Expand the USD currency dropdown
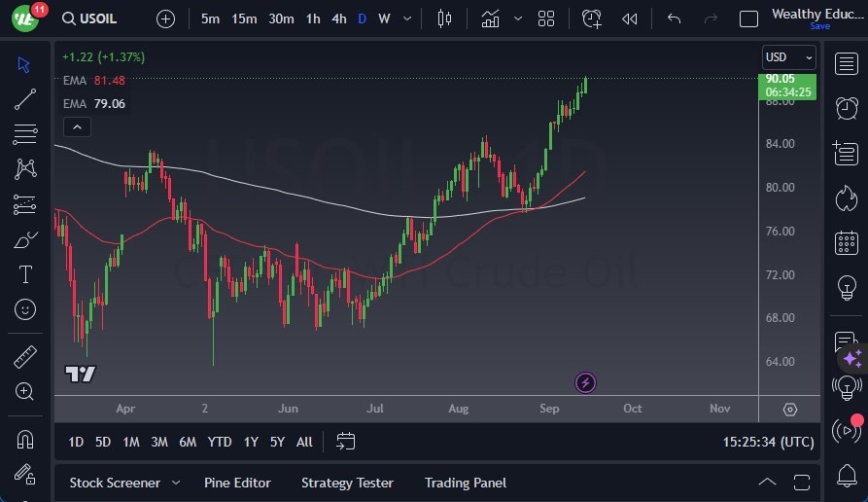868x502 pixels. (x=788, y=57)
